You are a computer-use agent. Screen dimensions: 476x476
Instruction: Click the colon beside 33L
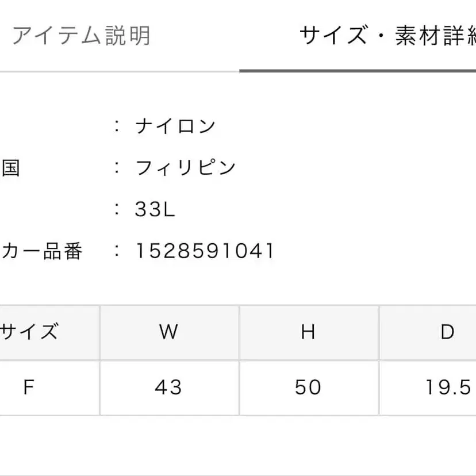pos(117,210)
